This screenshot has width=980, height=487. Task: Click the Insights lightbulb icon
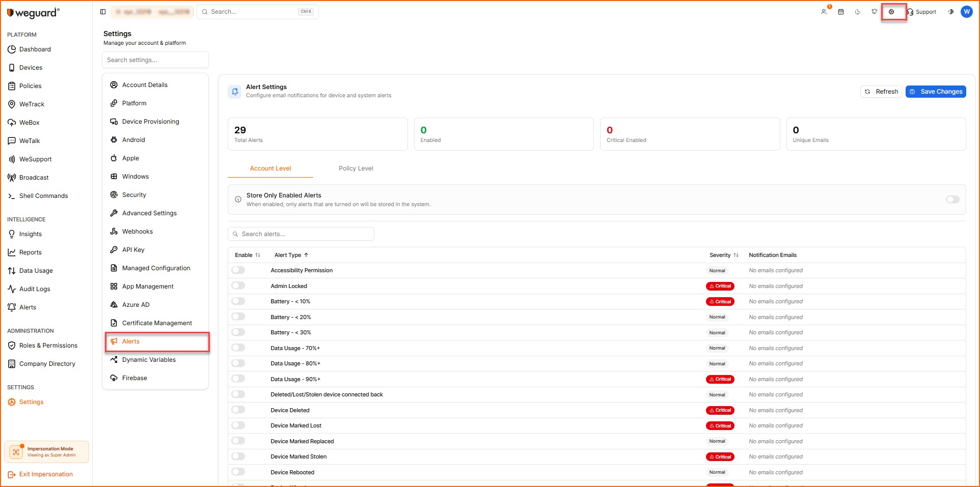tap(12, 234)
